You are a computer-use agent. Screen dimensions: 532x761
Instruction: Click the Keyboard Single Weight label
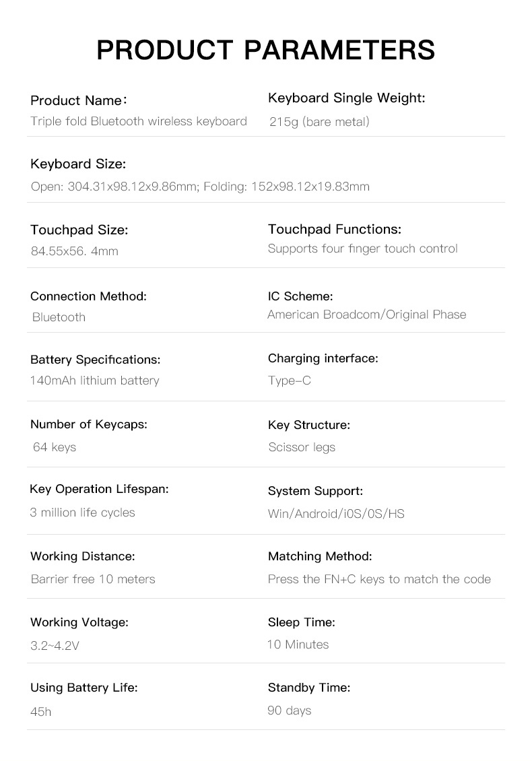click(x=346, y=98)
